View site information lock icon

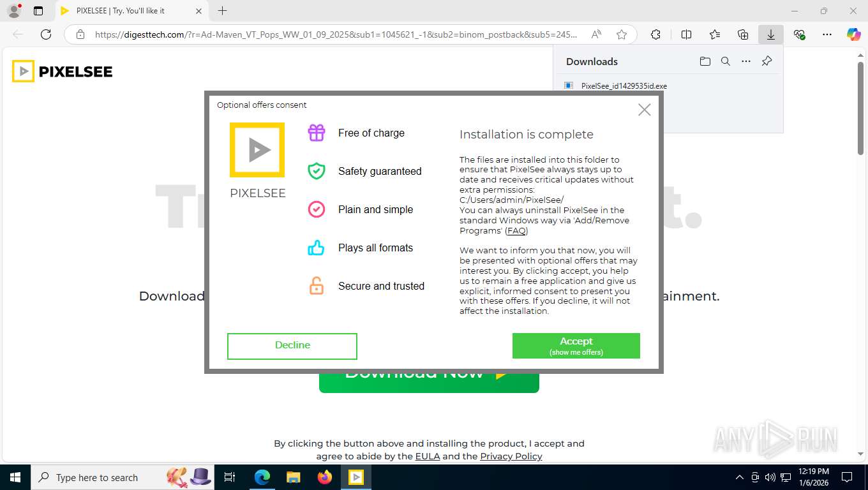click(80, 34)
